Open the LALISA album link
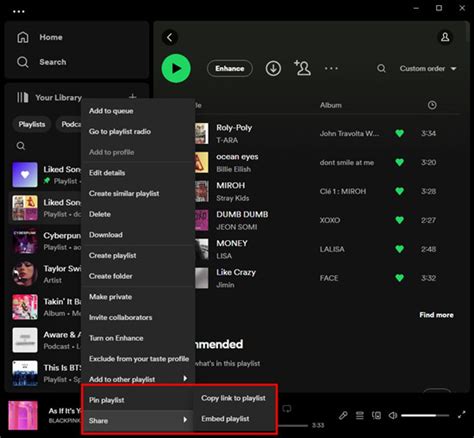 (332, 249)
